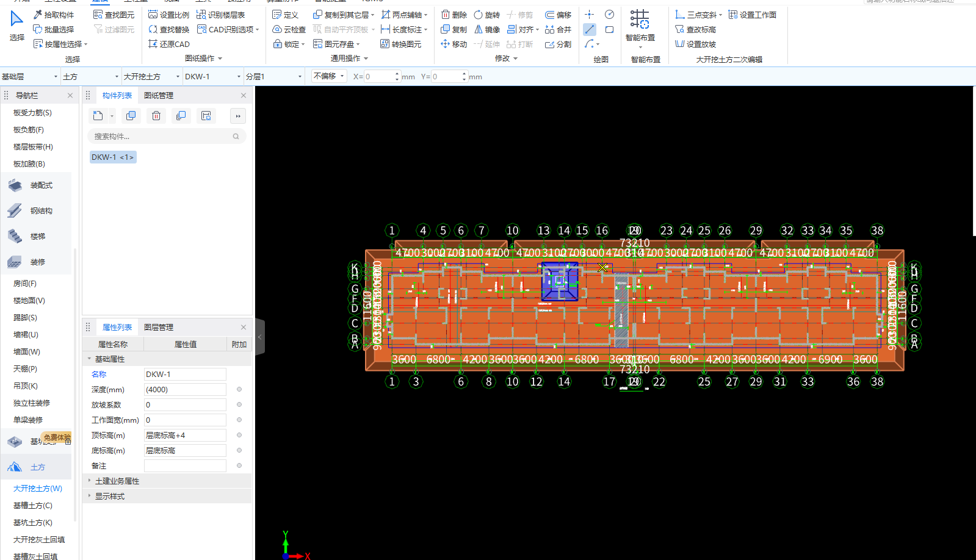Select the 镜像 mirror tool
Screen dimensions: 976x560
point(486,29)
